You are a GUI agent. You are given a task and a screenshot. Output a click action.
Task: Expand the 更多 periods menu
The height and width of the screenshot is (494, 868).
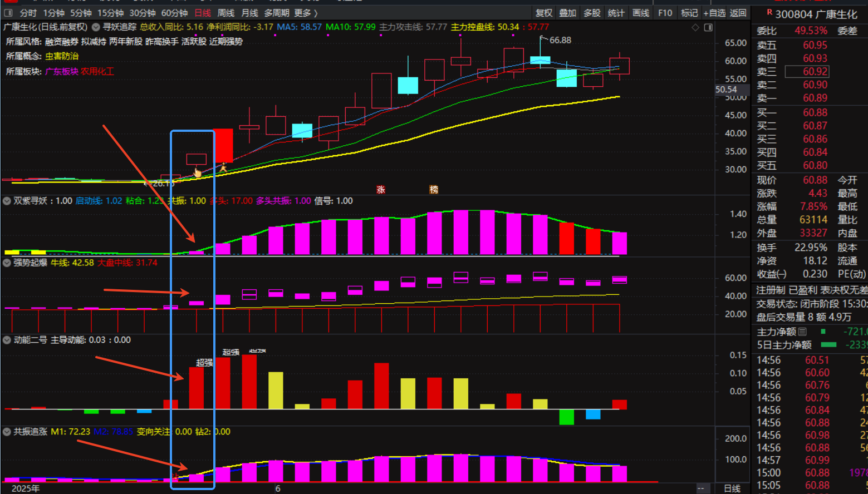coord(306,13)
